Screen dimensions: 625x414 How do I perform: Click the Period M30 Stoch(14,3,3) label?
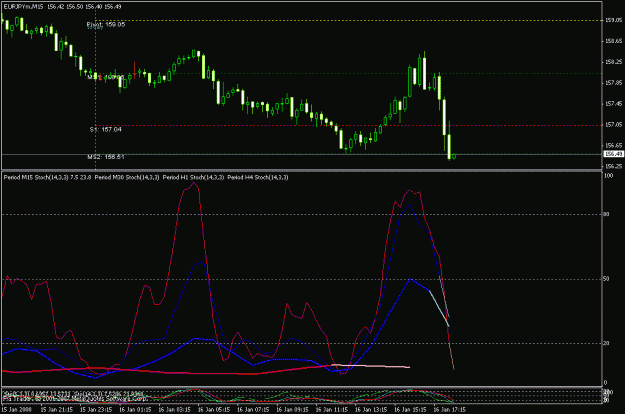pyautogui.click(x=127, y=177)
